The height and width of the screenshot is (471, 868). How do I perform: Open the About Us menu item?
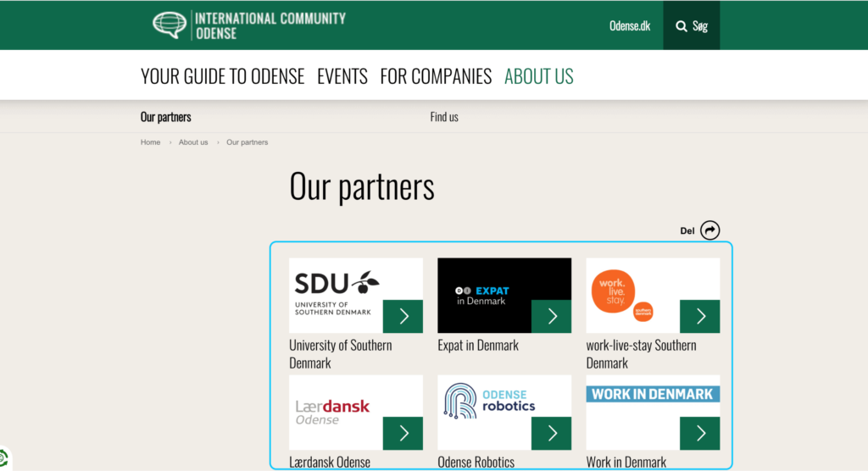(538, 76)
